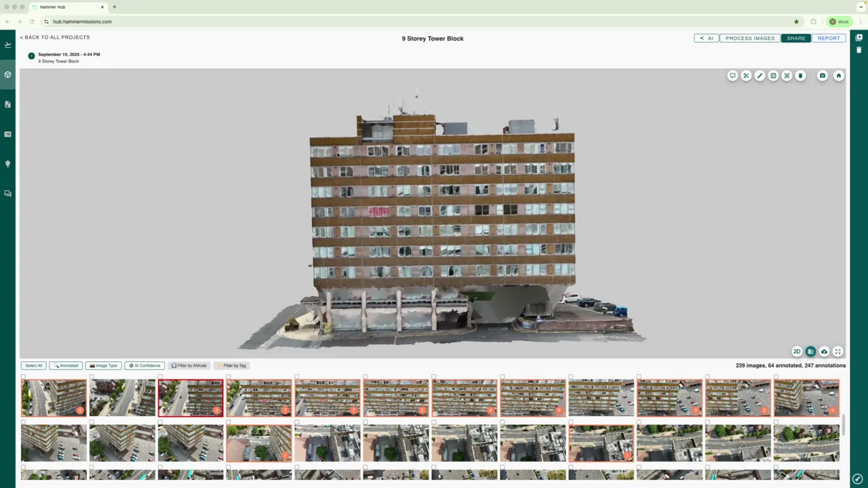Open the flights section in the sidebar
Viewport: 868px width, 488px height.
[x=7, y=44]
